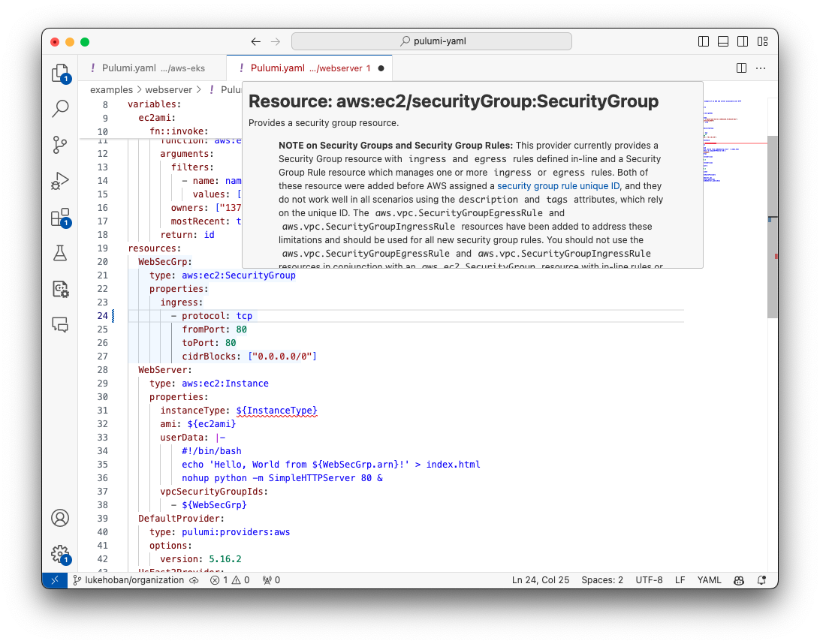Viewport: 820px width, 644px height.
Task: Click the Ln 24, Col 25 cursor position
Action: pos(540,580)
